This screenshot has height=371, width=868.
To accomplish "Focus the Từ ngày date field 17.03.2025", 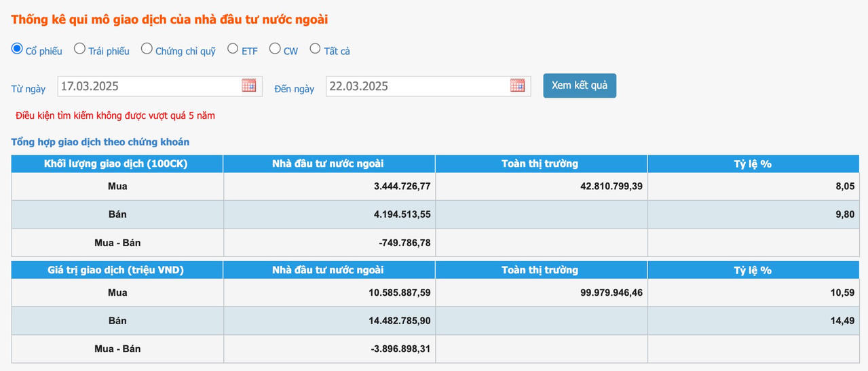I will pos(148,86).
